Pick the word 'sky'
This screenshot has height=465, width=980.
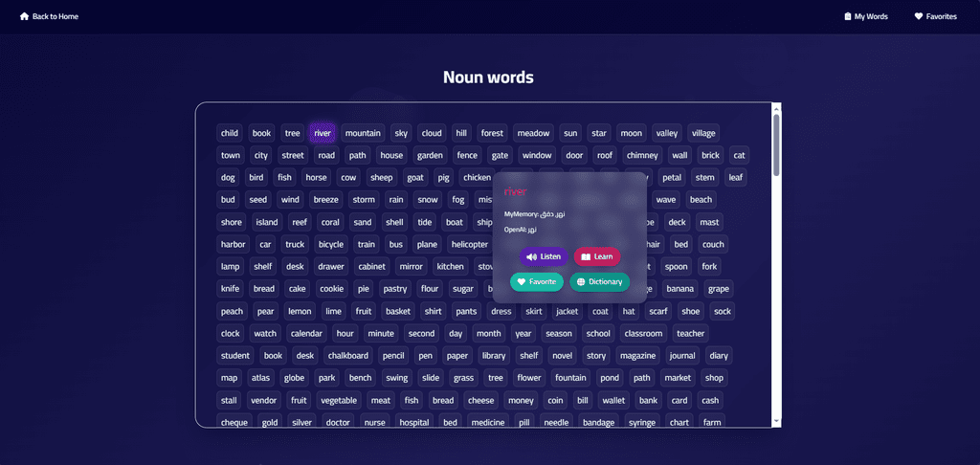401,133
